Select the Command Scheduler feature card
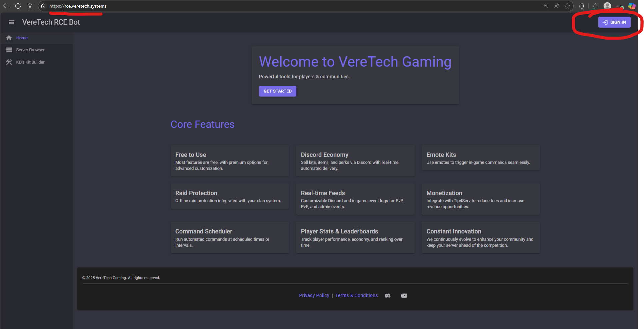Viewport: 644px width, 329px height. [230, 237]
